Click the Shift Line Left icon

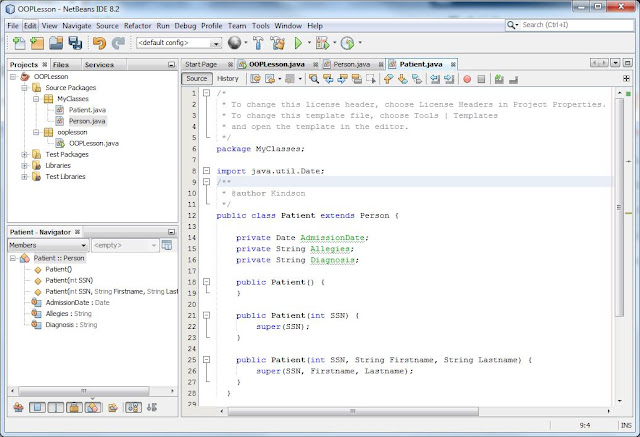point(435,79)
